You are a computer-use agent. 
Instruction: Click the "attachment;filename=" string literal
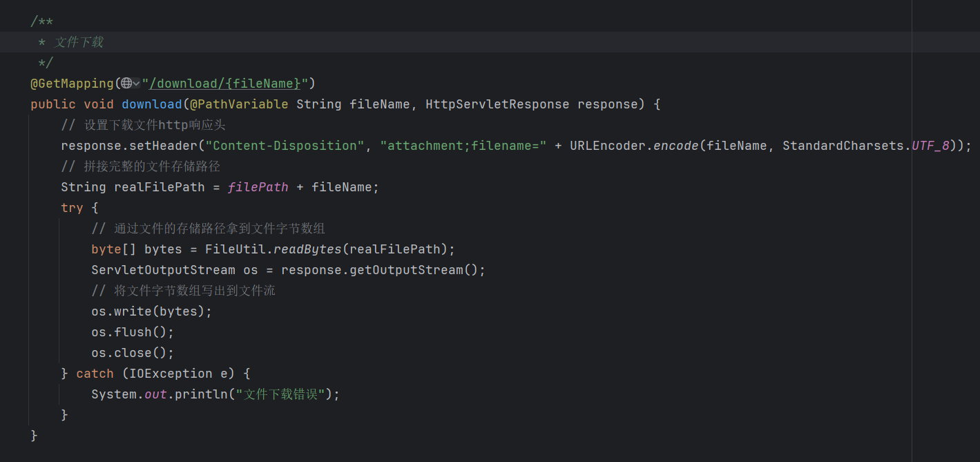(463, 146)
